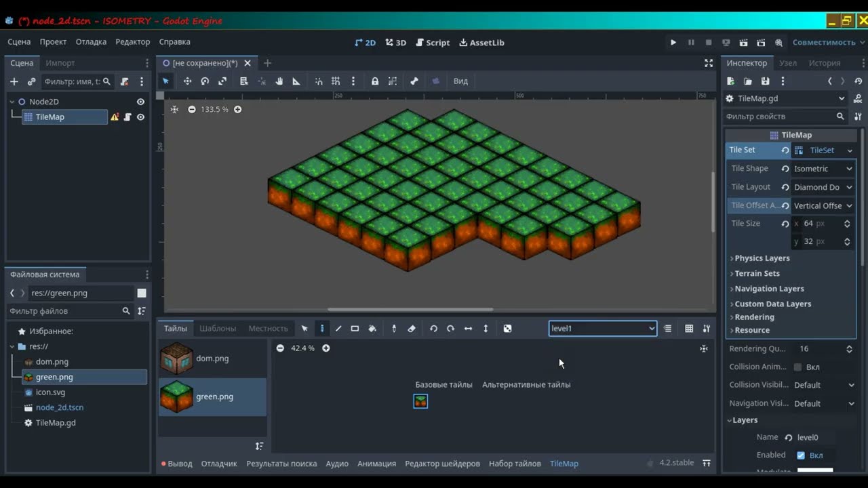Attach script to node icon in Scene dock
The image size is (868, 488).
(x=125, y=81)
